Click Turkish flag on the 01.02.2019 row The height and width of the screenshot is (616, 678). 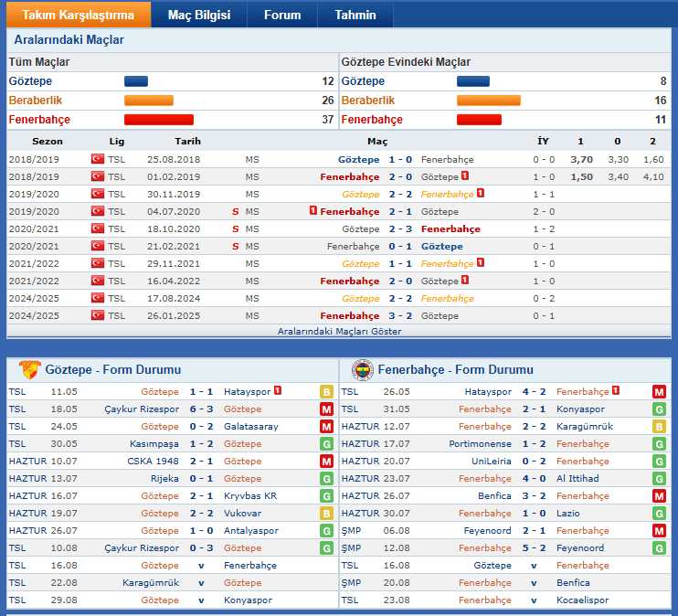pos(98,176)
